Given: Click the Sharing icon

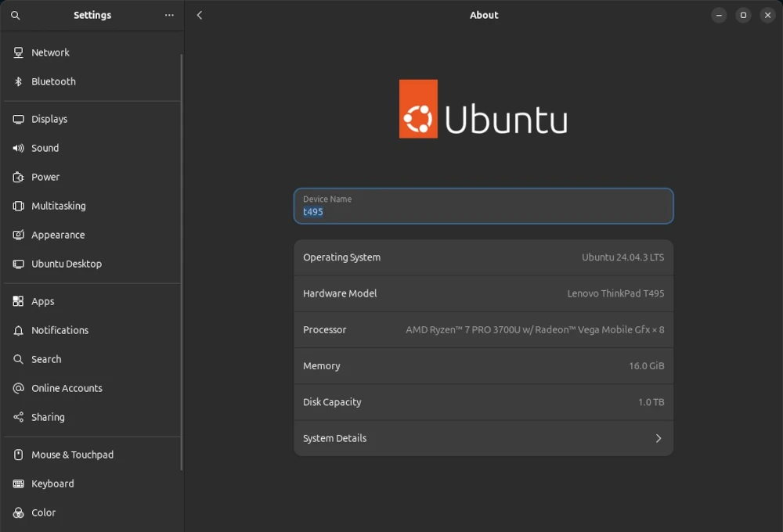Looking at the screenshot, I should coord(19,417).
